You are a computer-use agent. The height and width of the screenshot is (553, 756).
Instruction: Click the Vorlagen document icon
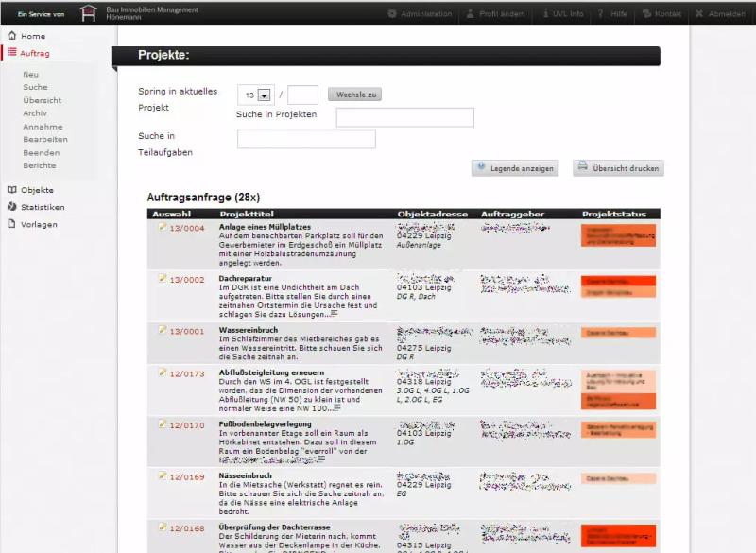[12, 224]
